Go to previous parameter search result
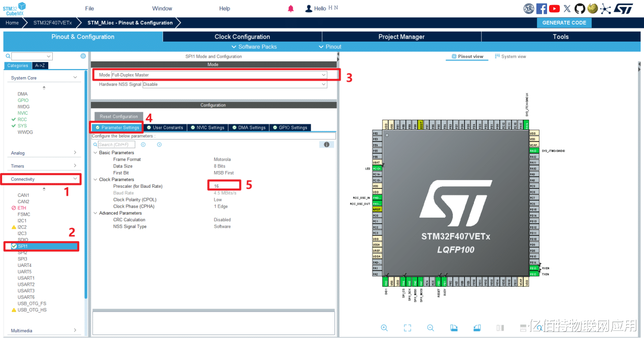 coord(143,145)
